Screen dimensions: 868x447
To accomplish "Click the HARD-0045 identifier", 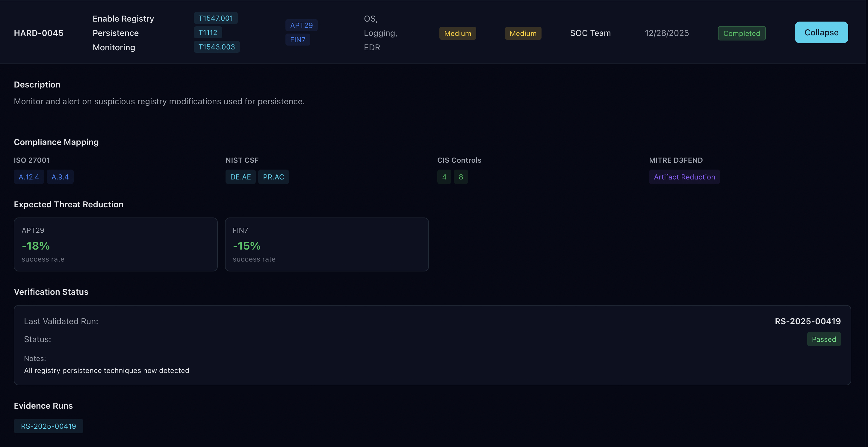I will [39, 33].
